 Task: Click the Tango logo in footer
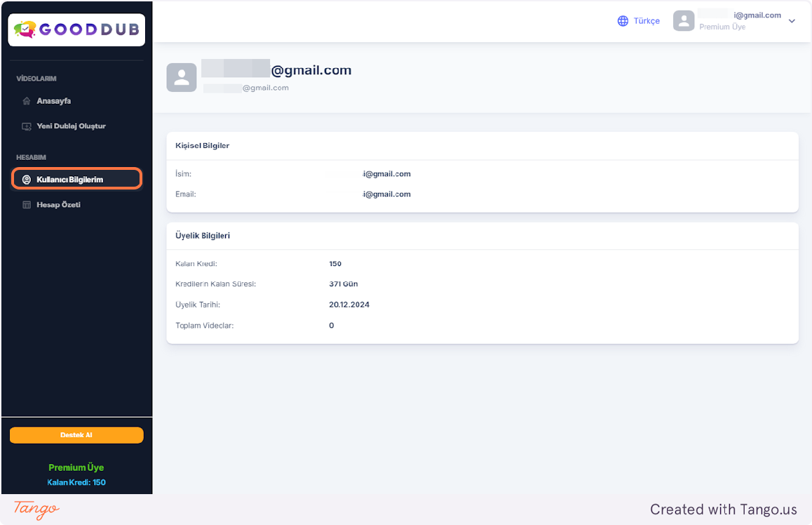pos(36,510)
